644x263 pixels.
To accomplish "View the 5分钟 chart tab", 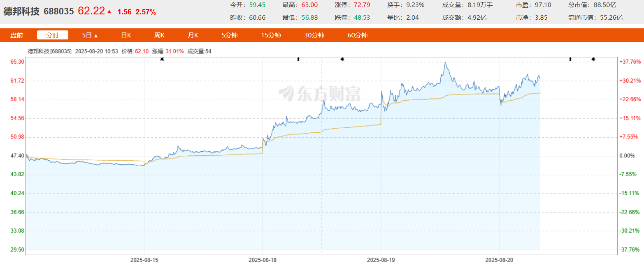I will click(230, 35).
